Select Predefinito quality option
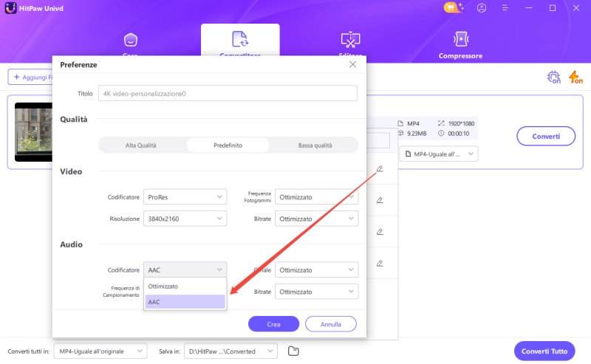The width and height of the screenshot is (591, 364). click(228, 145)
